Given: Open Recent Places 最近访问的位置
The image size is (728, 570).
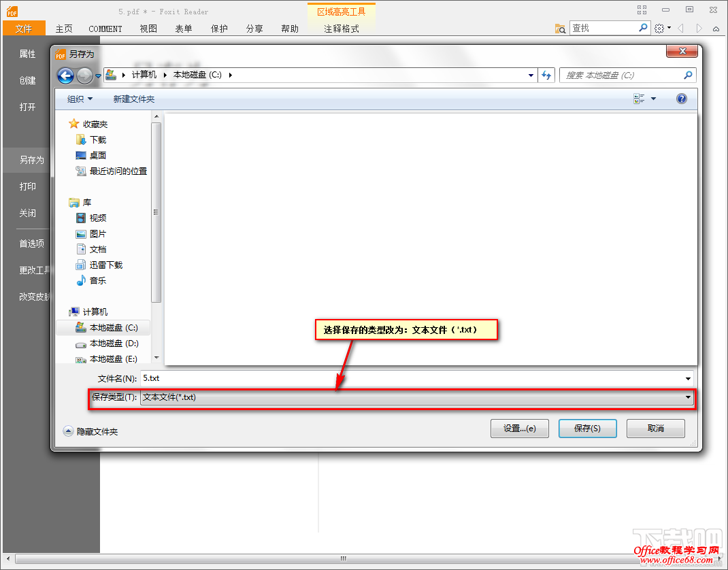Looking at the screenshot, I should 112,171.
